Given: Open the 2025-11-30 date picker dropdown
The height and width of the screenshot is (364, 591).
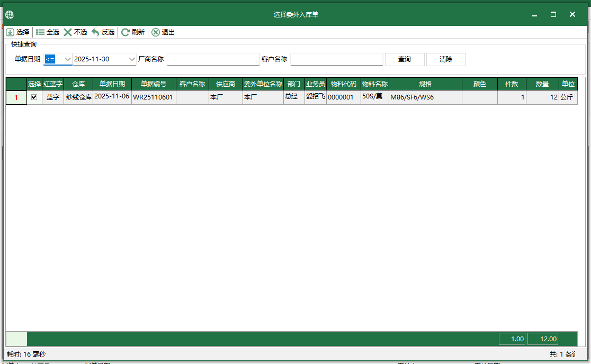Looking at the screenshot, I should point(131,59).
